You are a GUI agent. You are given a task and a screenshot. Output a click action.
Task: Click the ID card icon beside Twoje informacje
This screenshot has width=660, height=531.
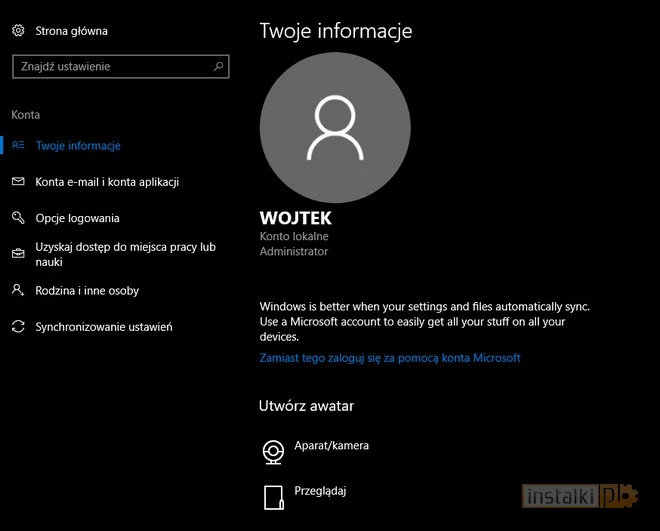click(x=18, y=146)
